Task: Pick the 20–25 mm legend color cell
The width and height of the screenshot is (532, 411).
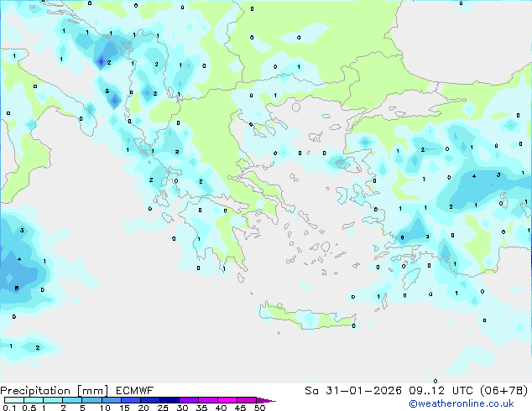Action: tap(149, 400)
